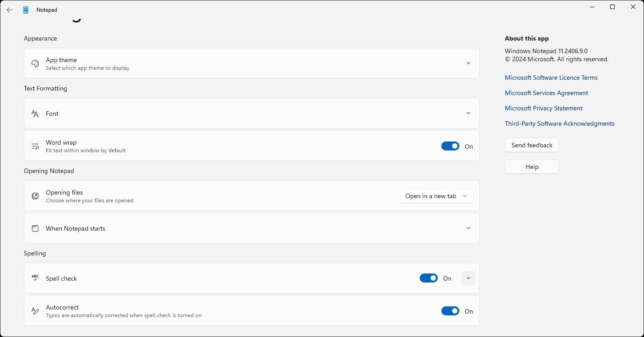Expand the Font settings chevron
This screenshot has width=644, height=337.
[x=468, y=113]
